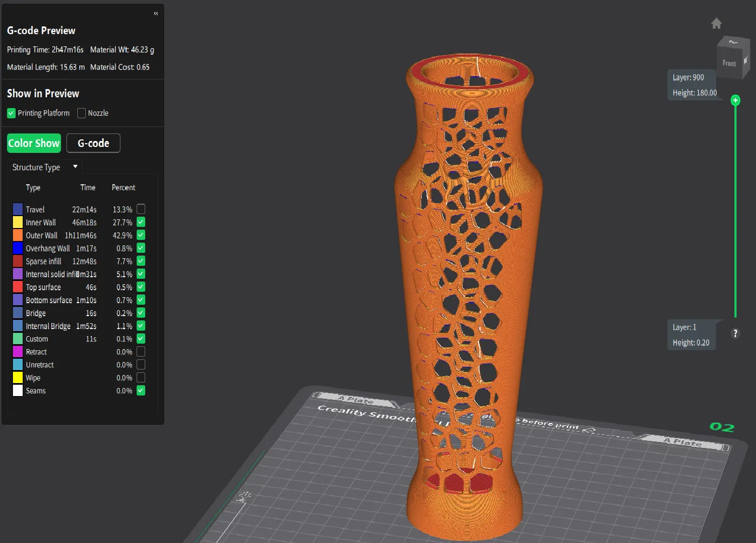Enable the Seams checkbox
The width and height of the screenshot is (756, 543).
click(140, 390)
